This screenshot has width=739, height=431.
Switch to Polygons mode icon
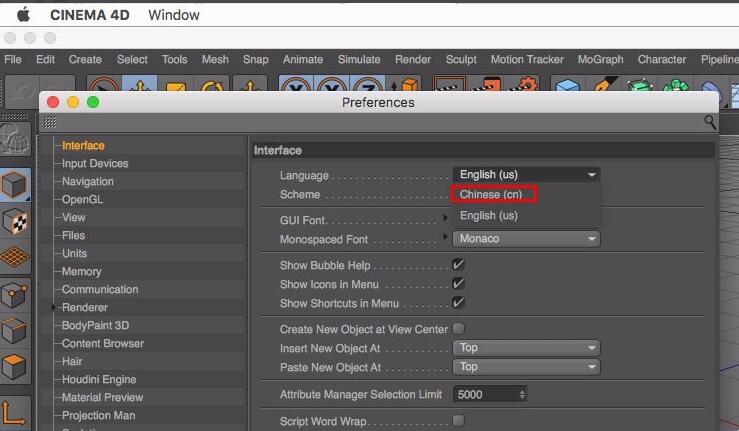pos(15,366)
